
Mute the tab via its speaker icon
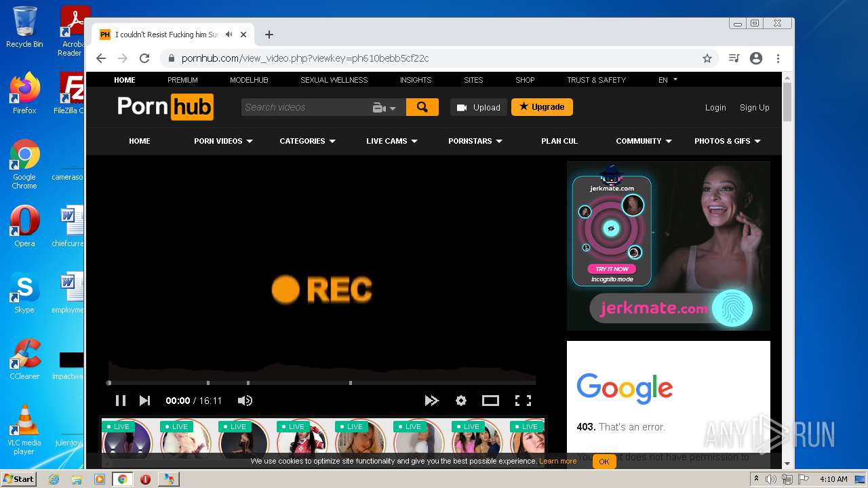229,35
